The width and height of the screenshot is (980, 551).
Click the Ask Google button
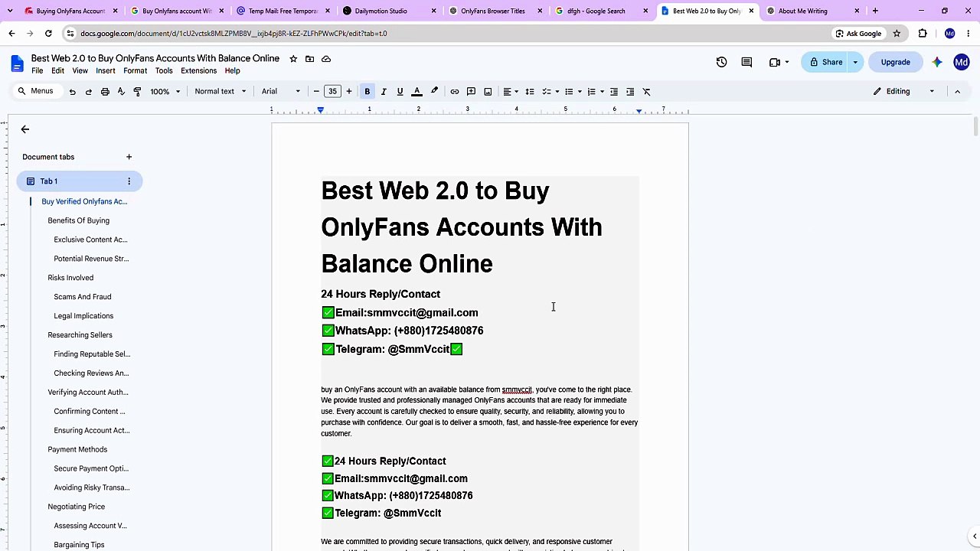(857, 34)
